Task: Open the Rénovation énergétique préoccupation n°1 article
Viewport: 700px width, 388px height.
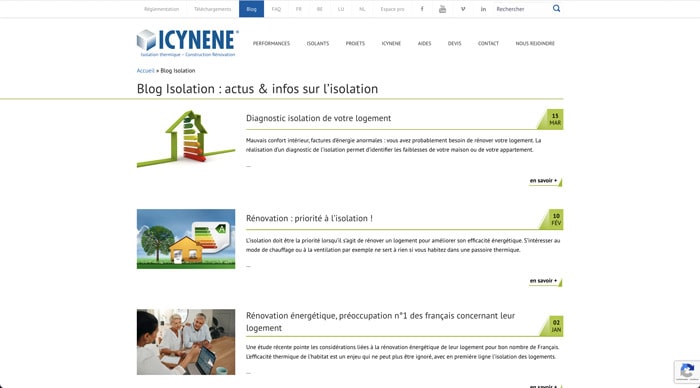Action: [x=380, y=321]
